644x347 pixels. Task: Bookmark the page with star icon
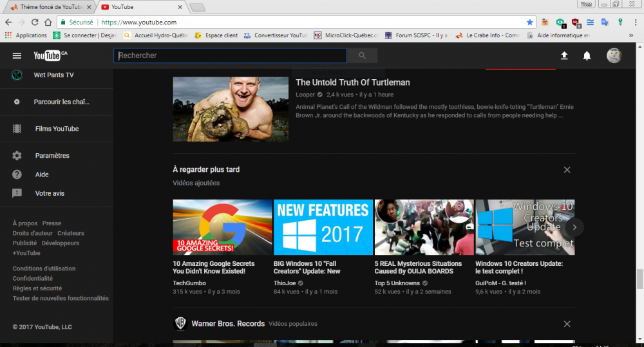[529, 22]
